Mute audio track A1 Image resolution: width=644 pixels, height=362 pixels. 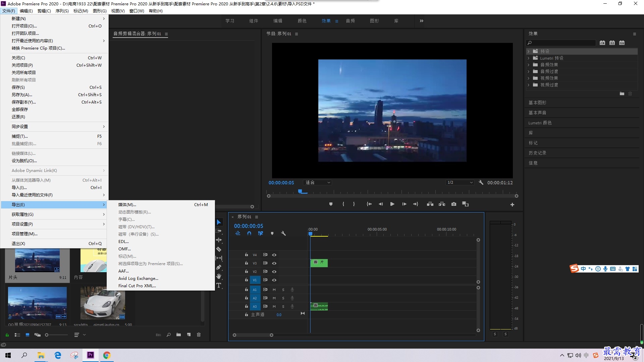pos(274,290)
